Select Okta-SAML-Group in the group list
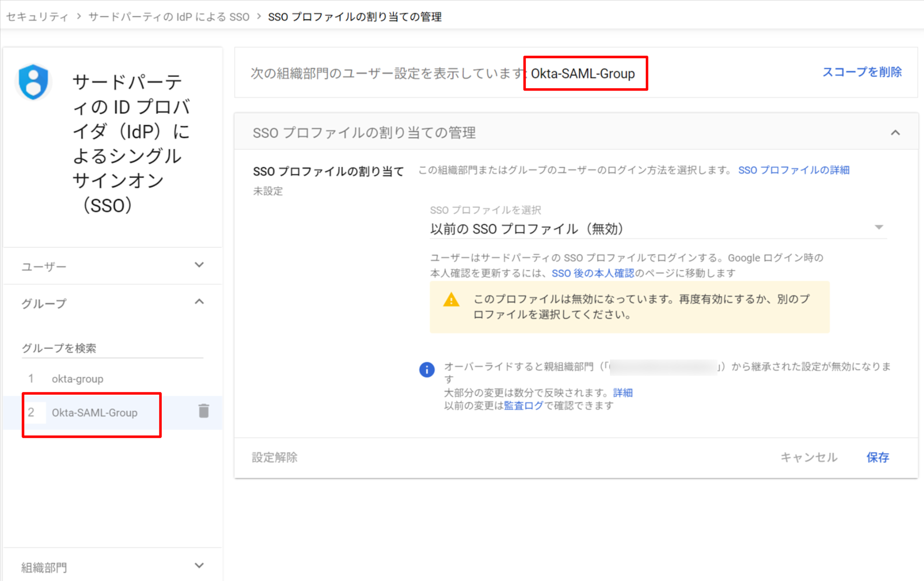The image size is (924, 581). 95,413
